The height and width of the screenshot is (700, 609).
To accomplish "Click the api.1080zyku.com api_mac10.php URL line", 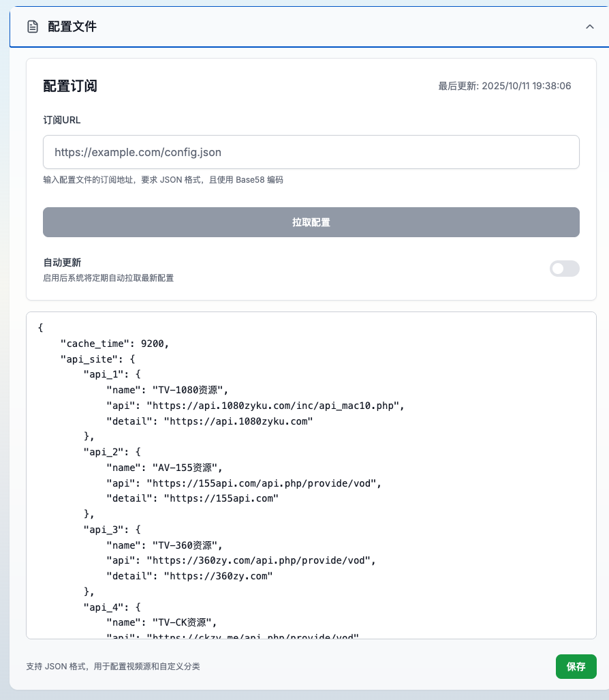I will (255, 406).
